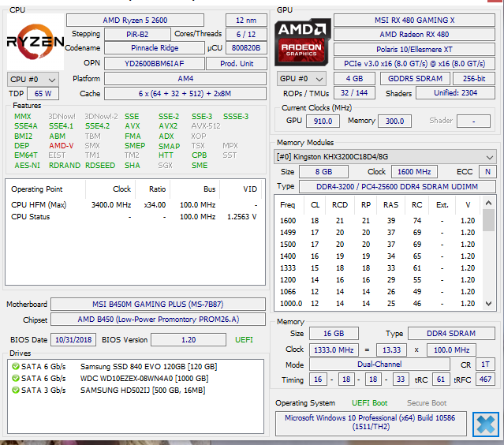Click the GDDR5 SDRAM field
Viewport: 504px width, 445px height.
coord(415,78)
